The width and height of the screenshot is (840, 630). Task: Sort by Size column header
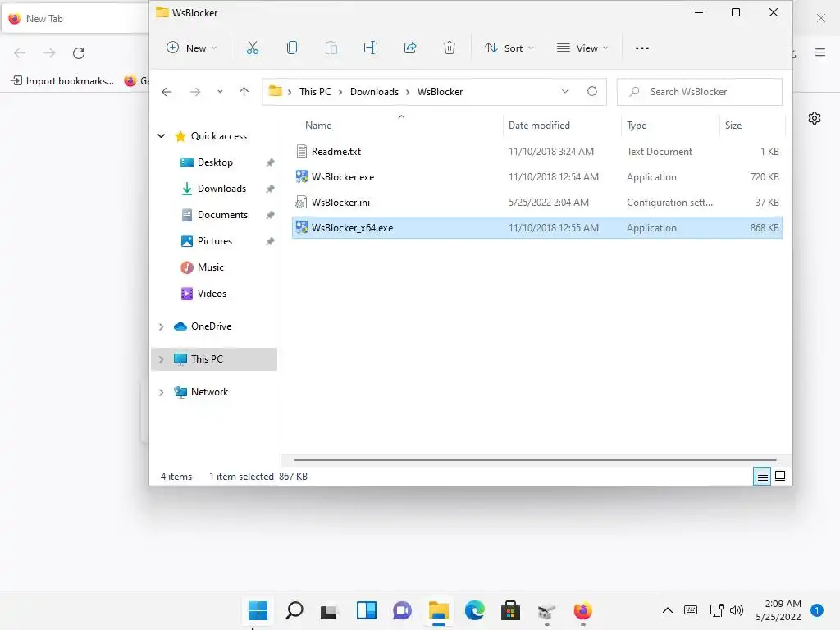pos(733,126)
